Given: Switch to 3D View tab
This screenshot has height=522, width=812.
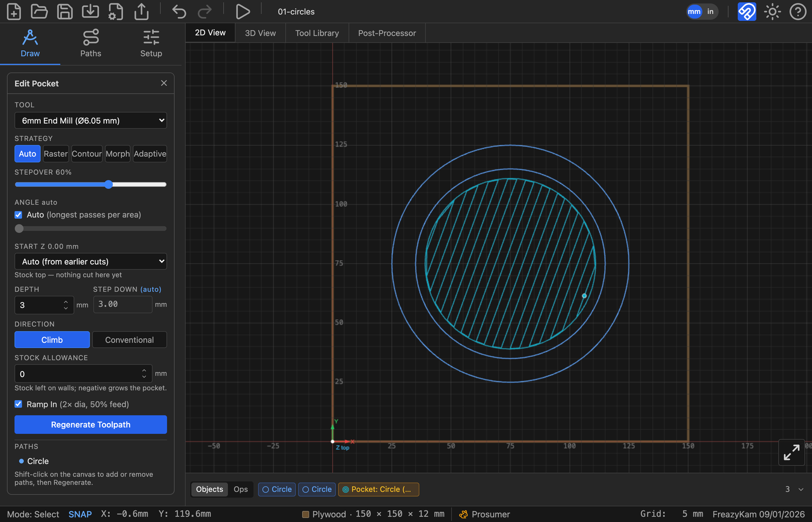Looking at the screenshot, I should pos(260,33).
